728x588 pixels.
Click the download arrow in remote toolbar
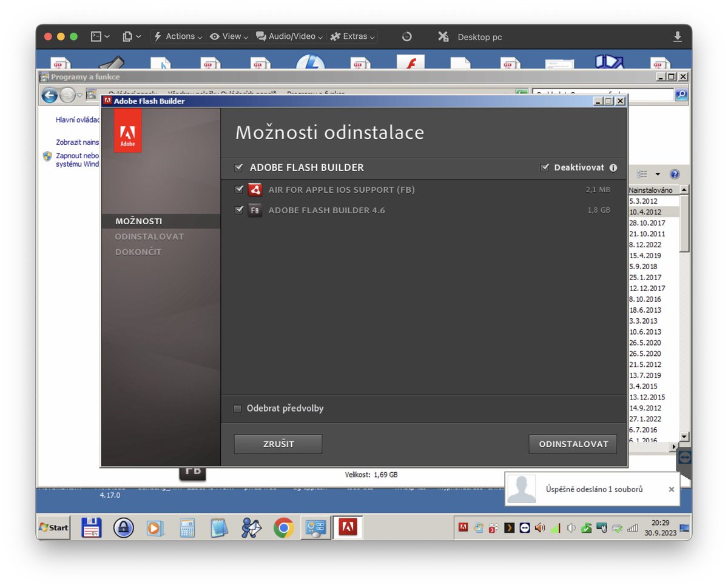677,37
